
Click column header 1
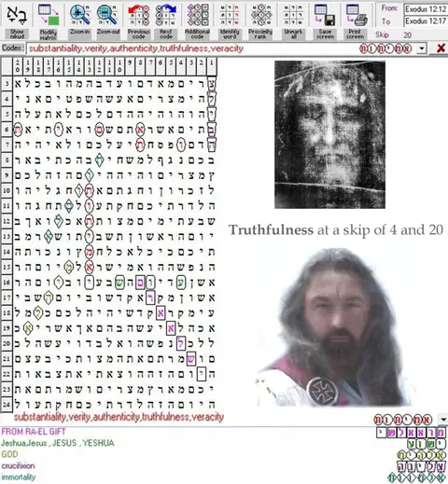(212, 66)
